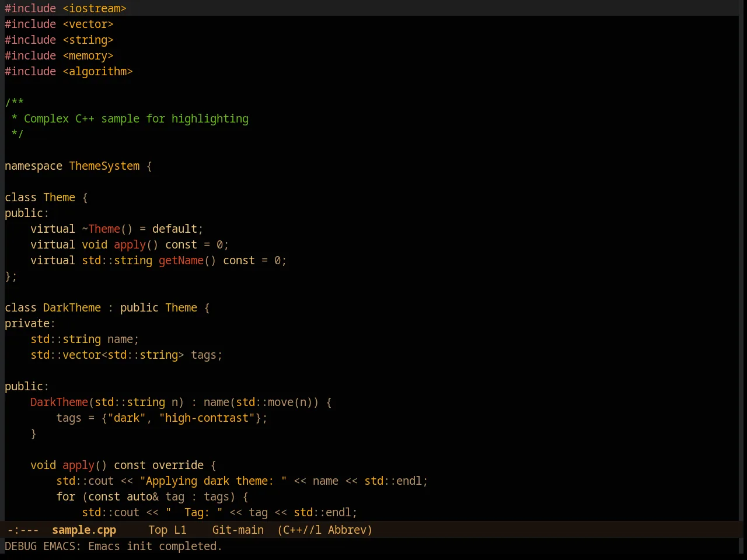Click on 'DarkTheme' in class declaration line

click(72, 307)
